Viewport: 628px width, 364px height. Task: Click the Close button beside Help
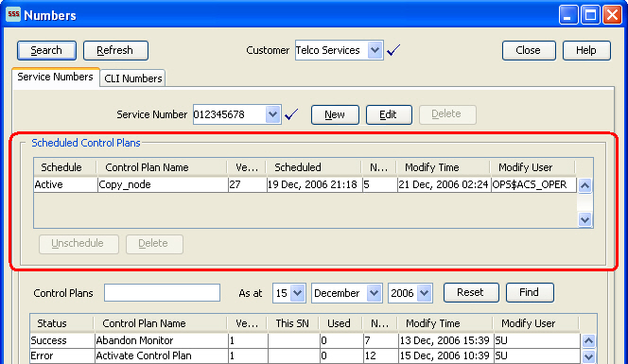tap(529, 50)
